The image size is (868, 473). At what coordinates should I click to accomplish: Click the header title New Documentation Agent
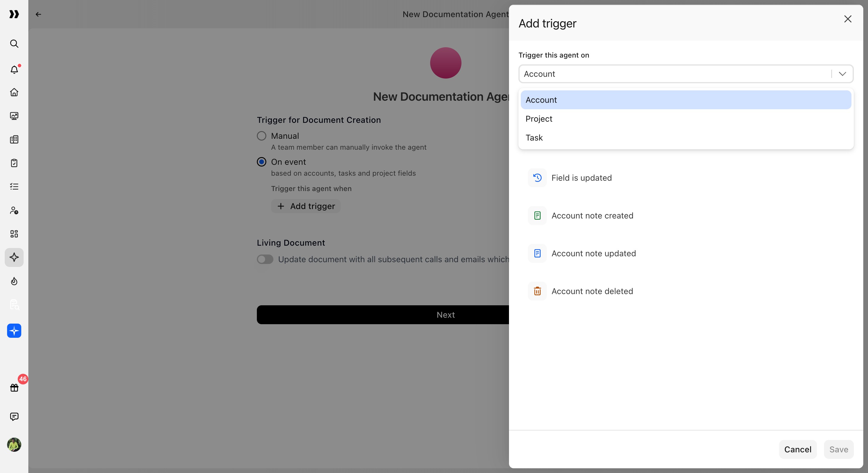coord(456,14)
